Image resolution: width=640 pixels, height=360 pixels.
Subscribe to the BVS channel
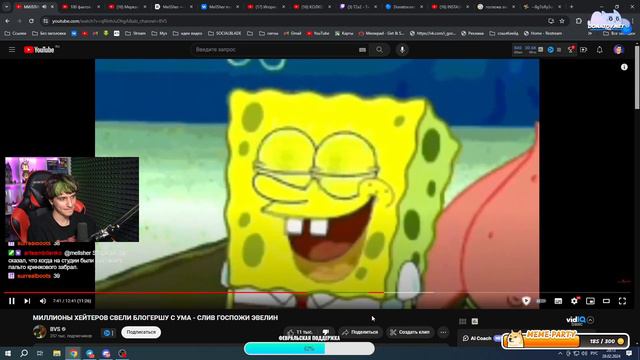tap(141, 332)
